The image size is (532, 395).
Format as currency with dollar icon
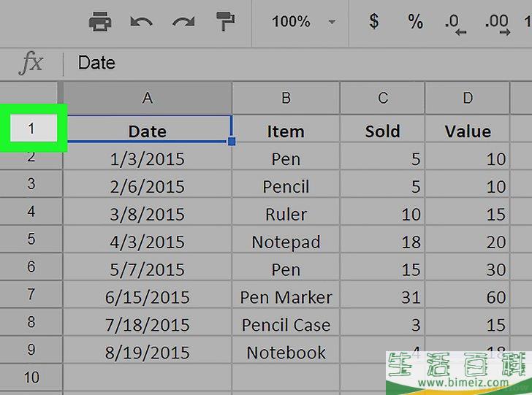(x=374, y=22)
